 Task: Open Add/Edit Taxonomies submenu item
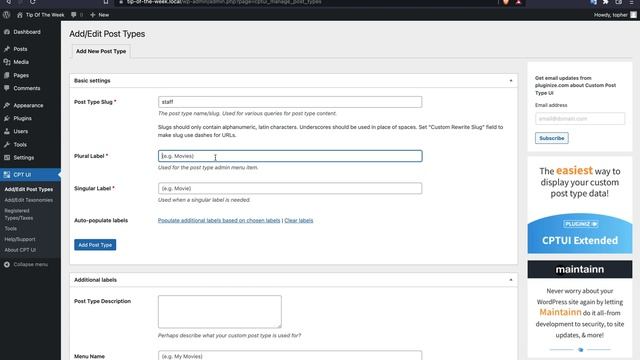tap(29, 200)
